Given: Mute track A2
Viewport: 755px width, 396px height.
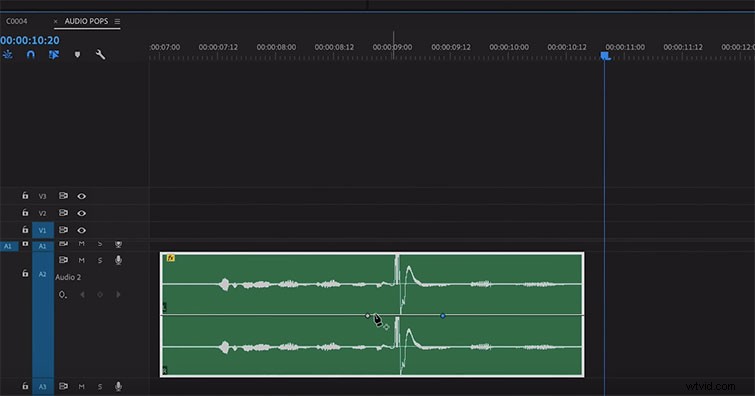Looking at the screenshot, I should pyautogui.click(x=81, y=260).
